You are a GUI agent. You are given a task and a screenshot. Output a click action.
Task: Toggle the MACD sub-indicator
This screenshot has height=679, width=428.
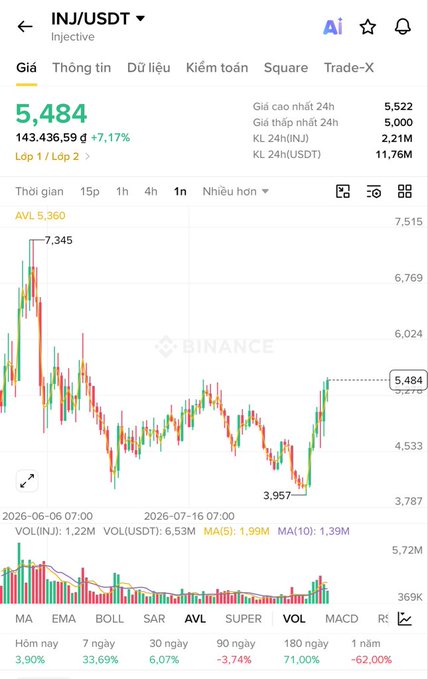342,619
